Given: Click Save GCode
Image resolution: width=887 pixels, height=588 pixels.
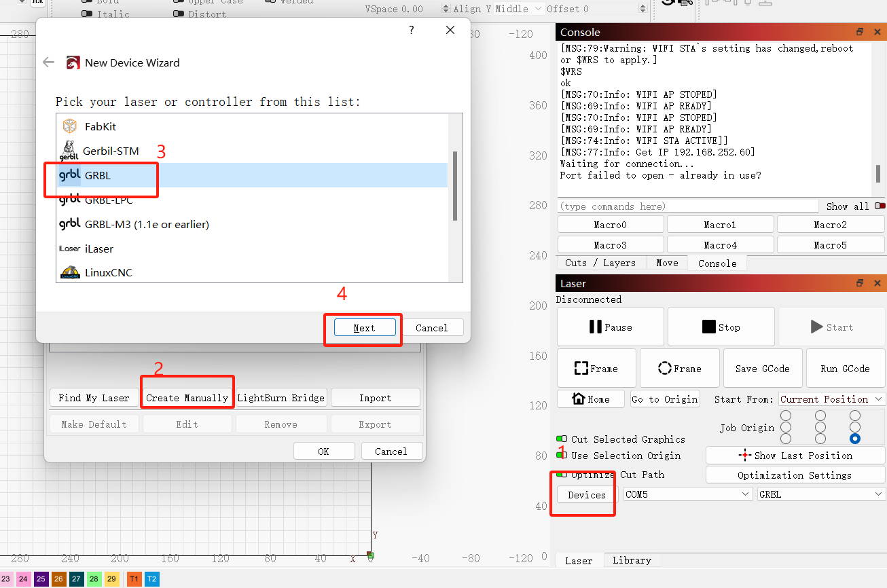Looking at the screenshot, I should pyautogui.click(x=763, y=368).
